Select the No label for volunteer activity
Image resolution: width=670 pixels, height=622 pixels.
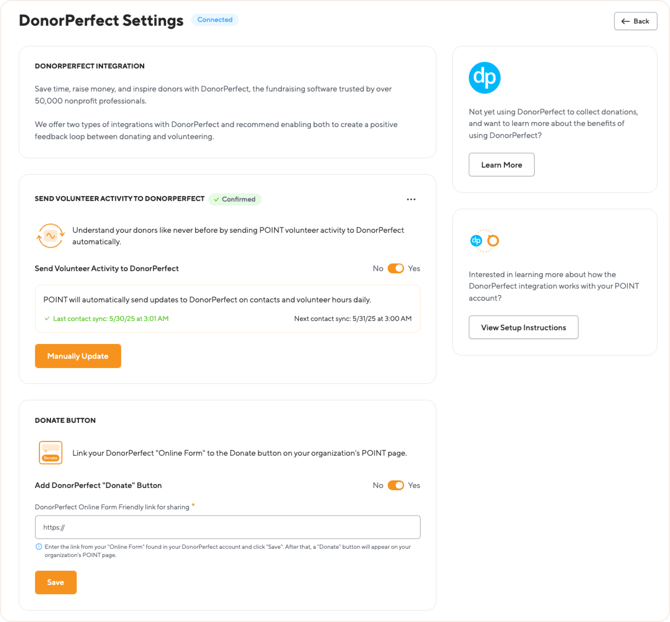[378, 269]
